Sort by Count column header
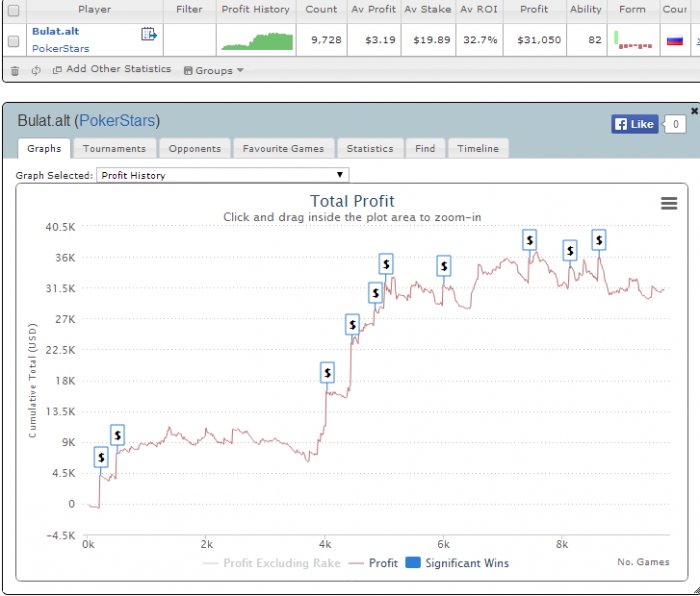The image size is (700, 596). [321, 9]
